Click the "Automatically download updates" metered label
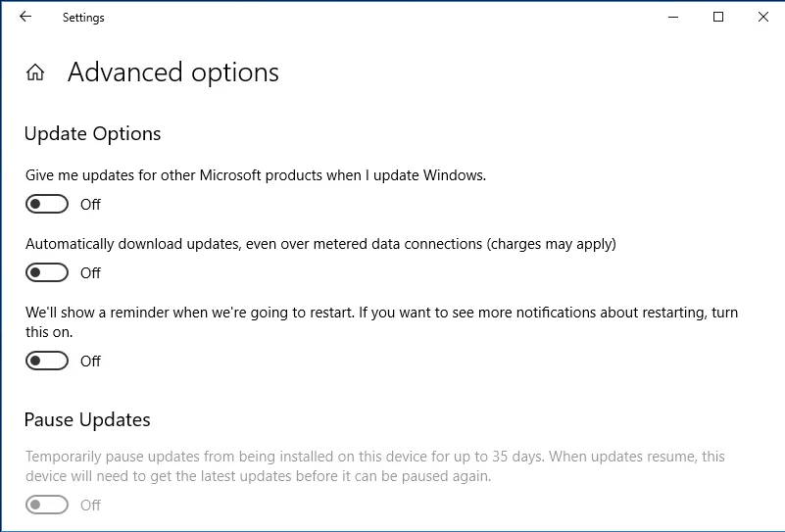 coord(320,244)
